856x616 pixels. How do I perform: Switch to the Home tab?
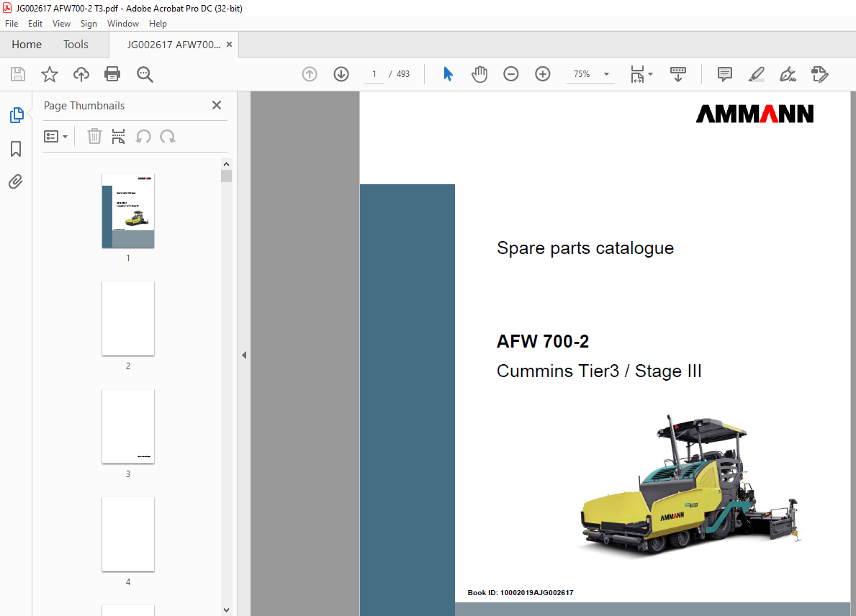(27, 44)
